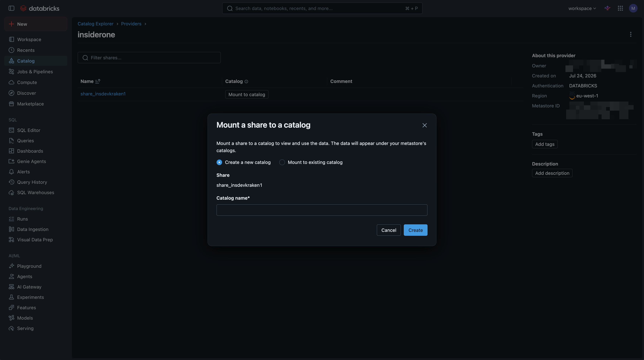Viewport: 644px width, 360px height.
Task: Close the Mount a share dialog
Action: (x=425, y=125)
